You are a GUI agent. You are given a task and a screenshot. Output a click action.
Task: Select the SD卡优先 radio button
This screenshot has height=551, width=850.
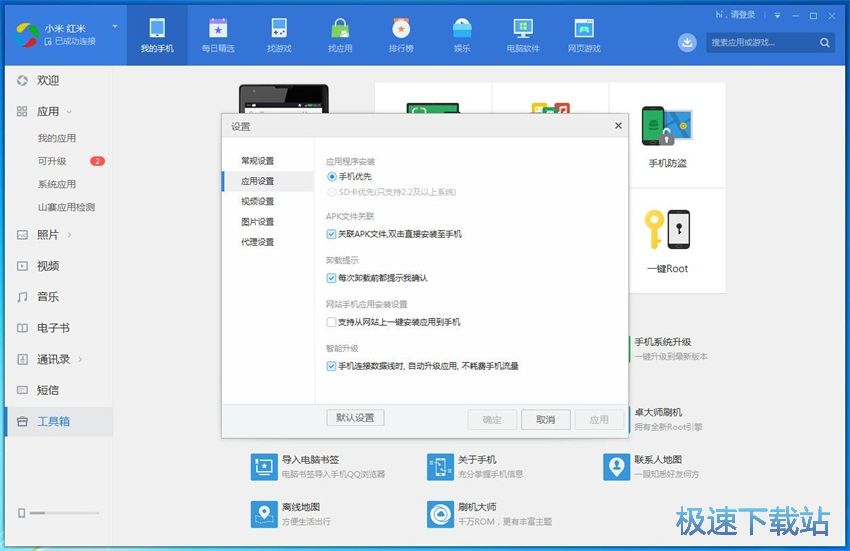tap(332, 192)
